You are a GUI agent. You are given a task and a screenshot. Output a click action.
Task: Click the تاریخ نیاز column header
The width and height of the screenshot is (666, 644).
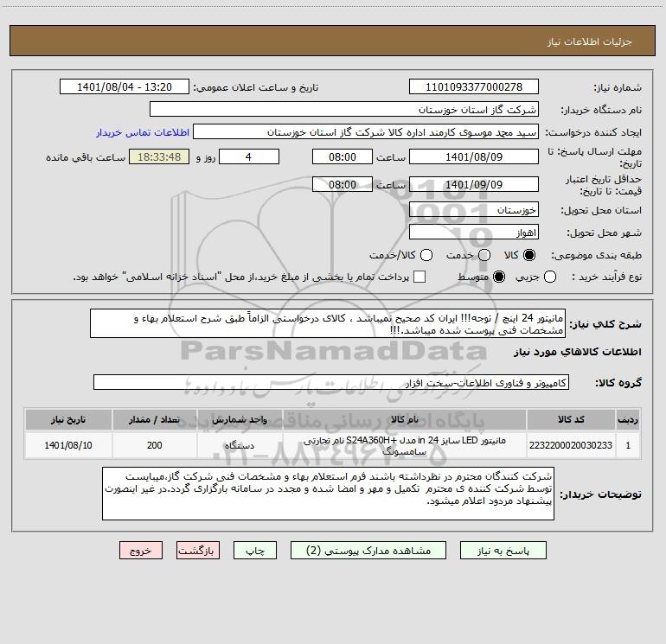68,419
